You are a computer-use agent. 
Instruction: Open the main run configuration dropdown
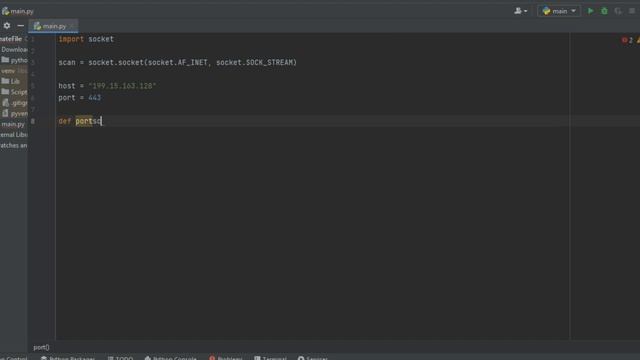(x=559, y=11)
